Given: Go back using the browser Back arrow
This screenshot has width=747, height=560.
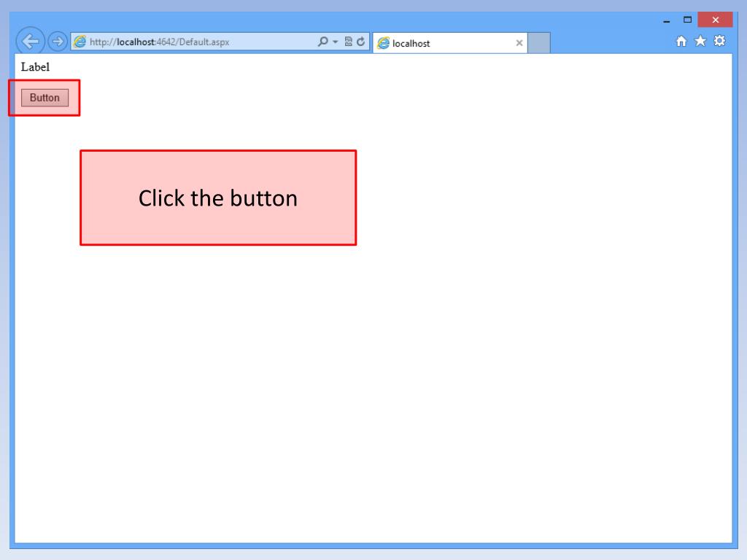Looking at the screenshot, I should click(x=31, y=42).
